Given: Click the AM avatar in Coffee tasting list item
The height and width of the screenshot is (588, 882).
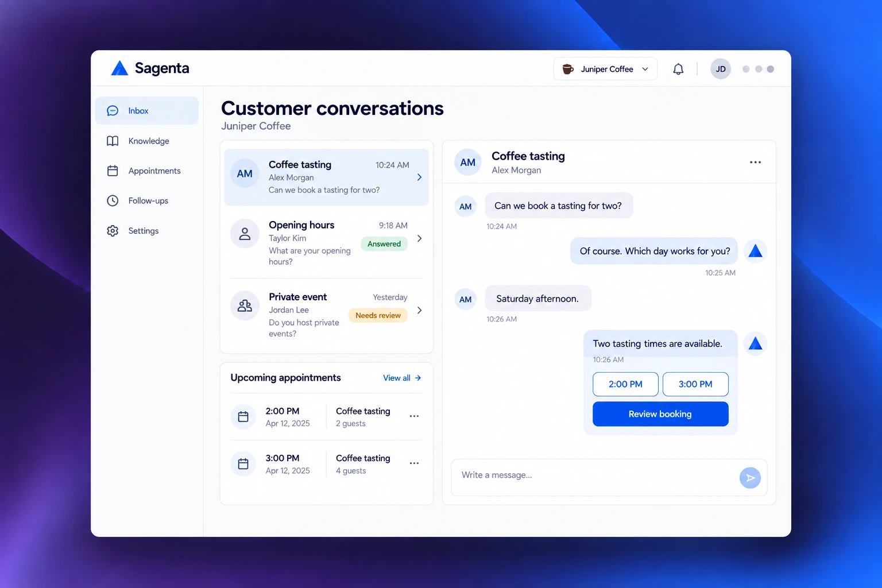Looking at the screenshot, I should tap(245, 173).
